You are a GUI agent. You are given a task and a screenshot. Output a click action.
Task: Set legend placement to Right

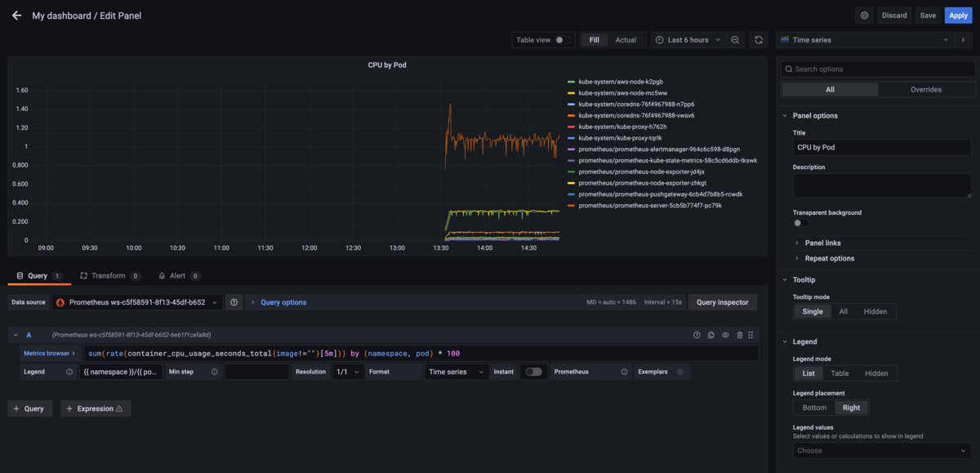point(852,408)
